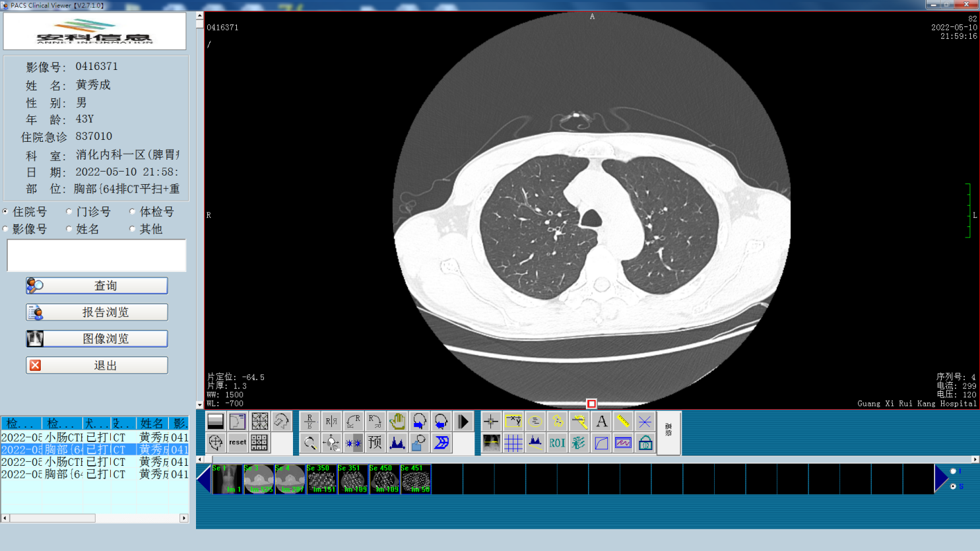The height and width of the screenshot is (551, 980).
Task: Select the text annotation 'A' tool
Action: click(601, 421)
